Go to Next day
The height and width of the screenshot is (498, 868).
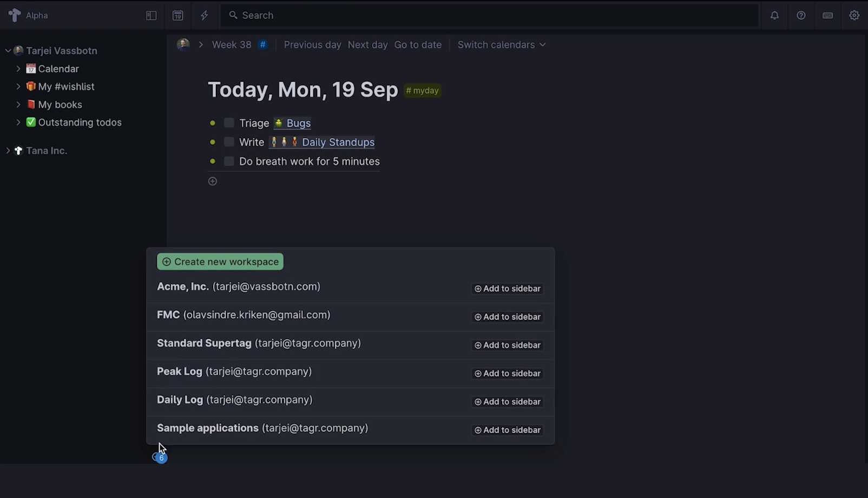(367, 45)
